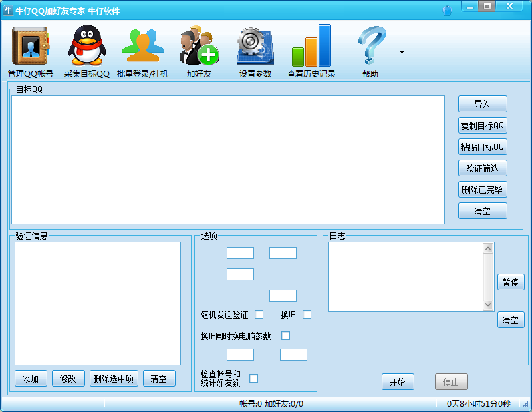Click the window resize grip icon
This screenshot has height=412, width=532.
(525, 404)
